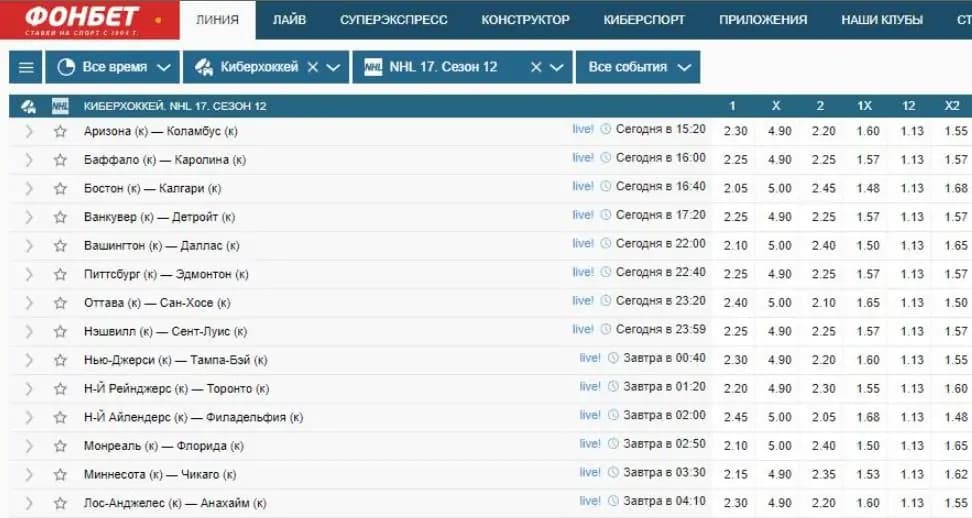Favorite the Нью-Джерси — Тампа-Бэй match star
The image size is (972, 518).
click(60, 360)
